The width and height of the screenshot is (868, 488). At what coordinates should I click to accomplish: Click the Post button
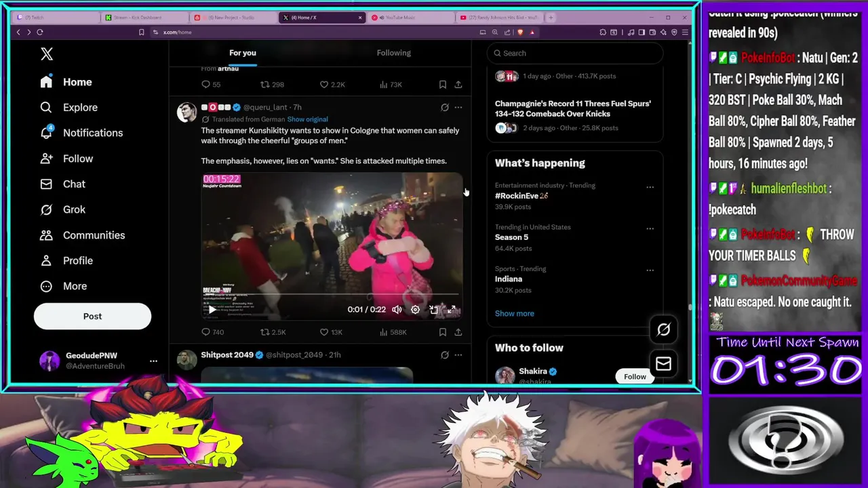pos(92,316)
